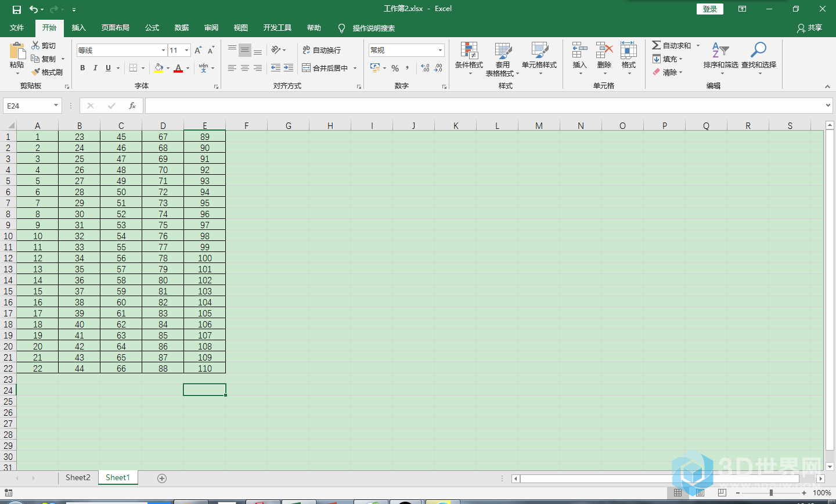The height and width of the screenshot is (504, 836).
Task: Click the orientation text-angle icon
Action: [276, 50]
